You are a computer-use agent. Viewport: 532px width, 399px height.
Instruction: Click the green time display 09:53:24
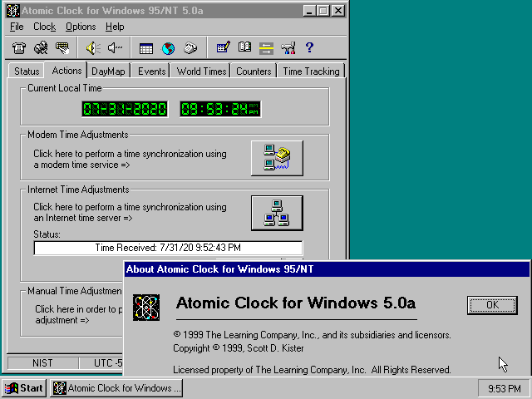220,109
